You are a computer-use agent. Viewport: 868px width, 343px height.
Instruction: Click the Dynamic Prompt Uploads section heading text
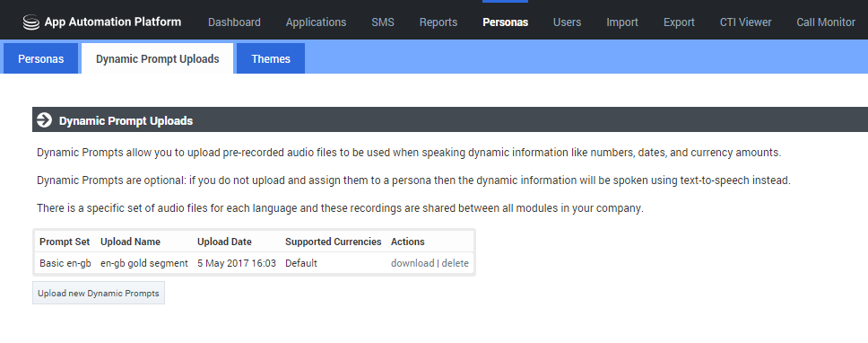(x=126, y=120)
